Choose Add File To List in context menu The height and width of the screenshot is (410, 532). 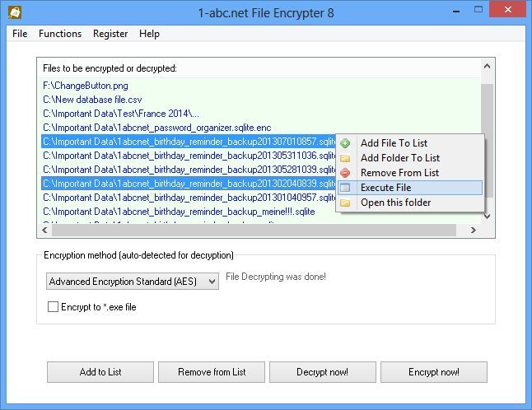(x=410, y=143)
